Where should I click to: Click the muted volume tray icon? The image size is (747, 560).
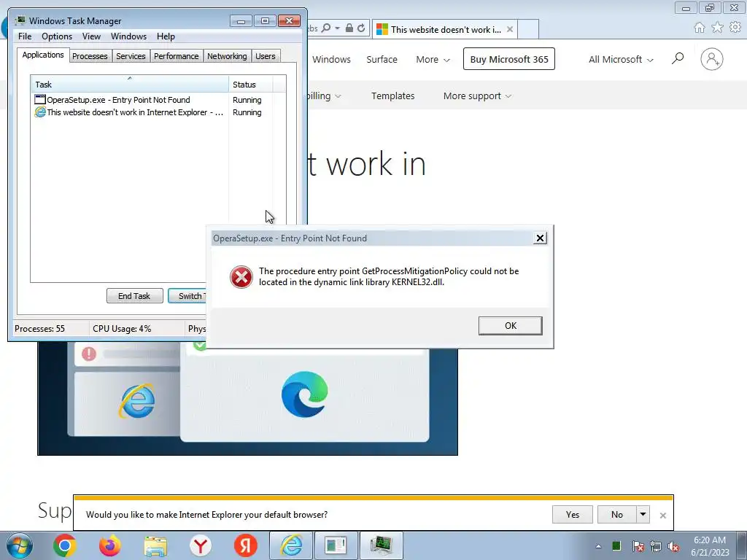tap(673, 547)
